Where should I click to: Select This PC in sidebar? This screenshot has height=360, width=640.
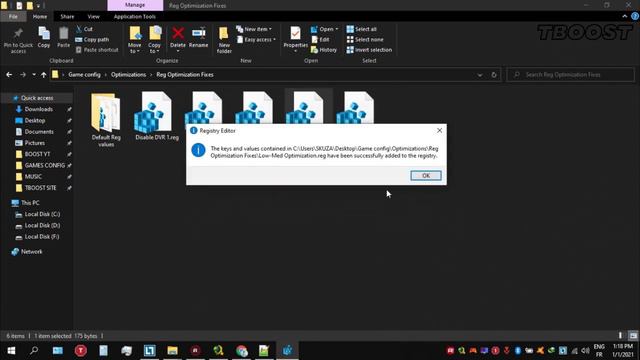[30, 203]
